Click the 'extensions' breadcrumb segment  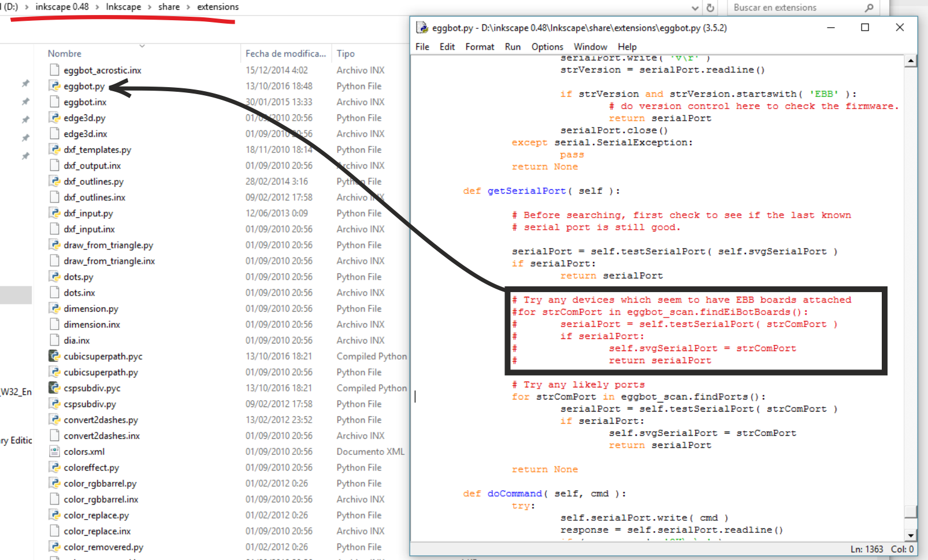218,7
